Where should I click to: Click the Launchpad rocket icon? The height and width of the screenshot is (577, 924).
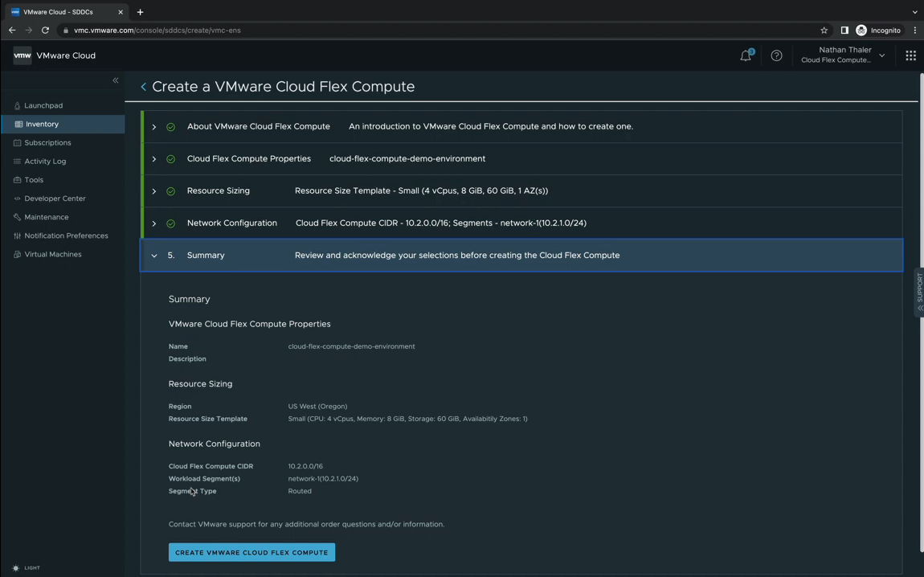point(17,105)
